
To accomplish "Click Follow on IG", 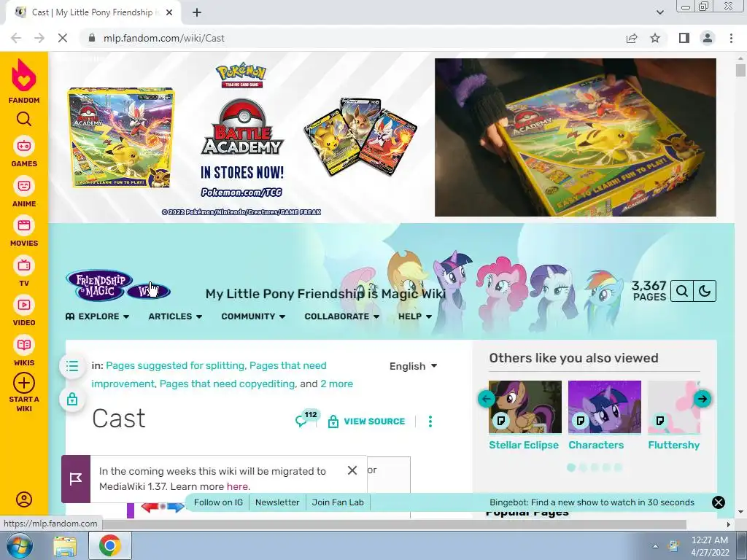I will tap(218, 502).
